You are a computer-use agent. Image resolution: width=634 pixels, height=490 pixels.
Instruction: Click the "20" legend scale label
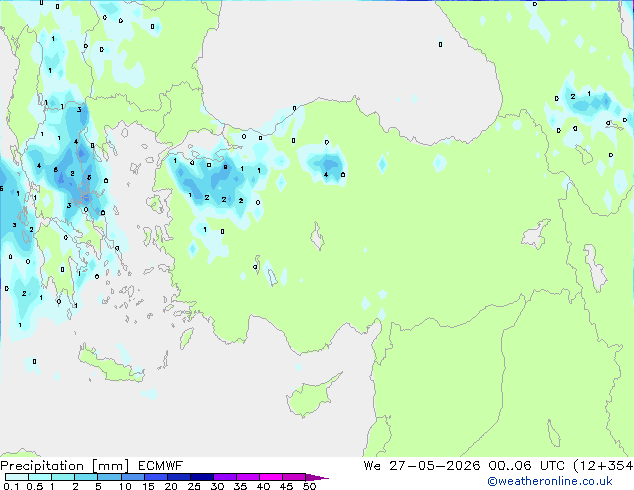click(x=171, y=486)
